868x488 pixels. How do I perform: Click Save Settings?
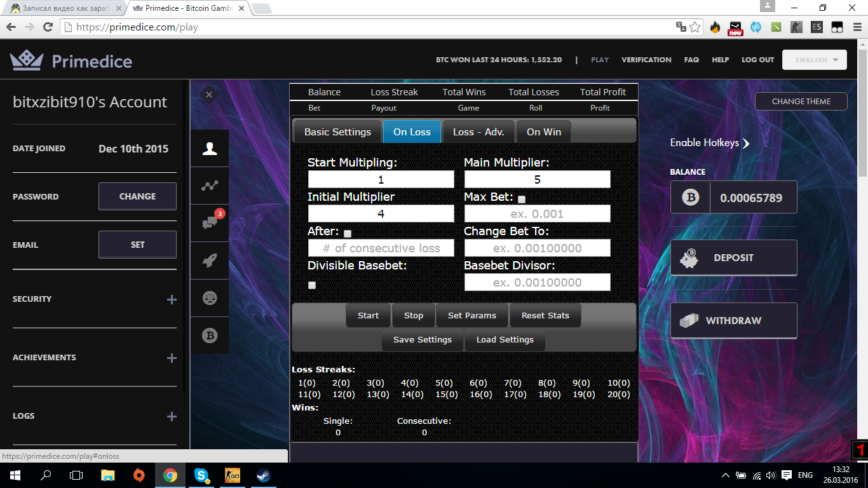pyautogui.click(x=423, y=339)
